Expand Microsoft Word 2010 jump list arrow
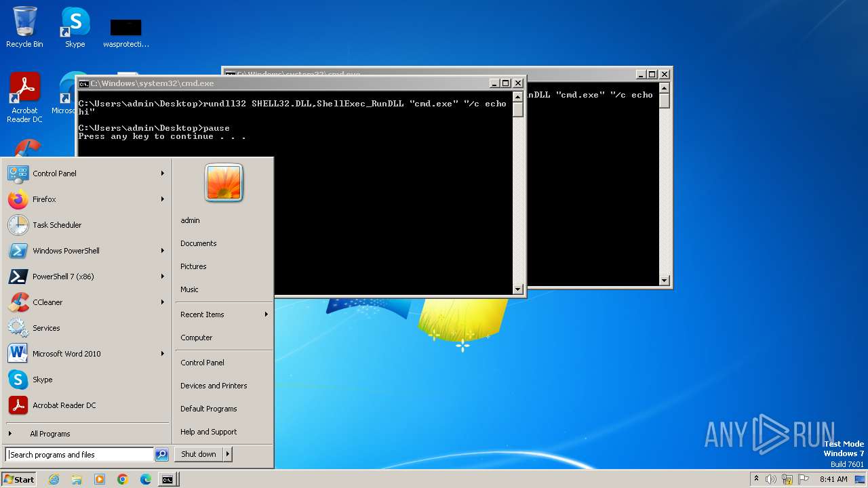Screen dimensions: 868x488 coord(163,354)
